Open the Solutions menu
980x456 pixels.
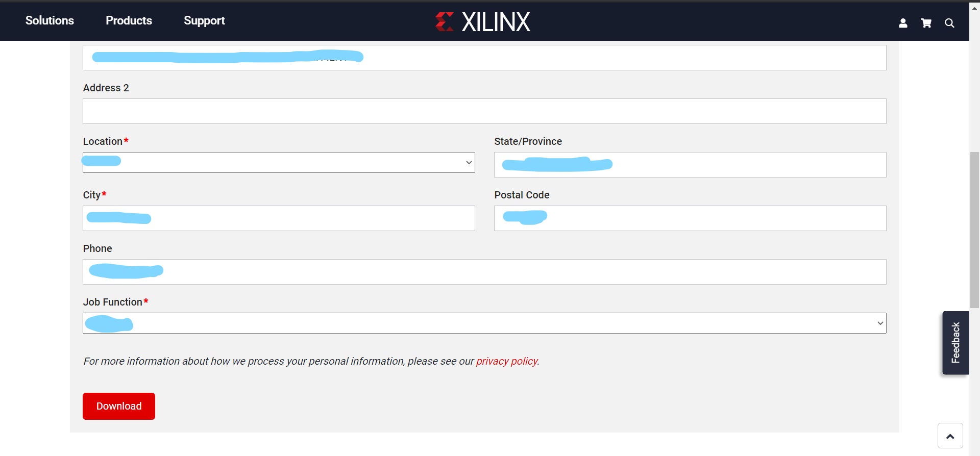(x=50, y=20)
